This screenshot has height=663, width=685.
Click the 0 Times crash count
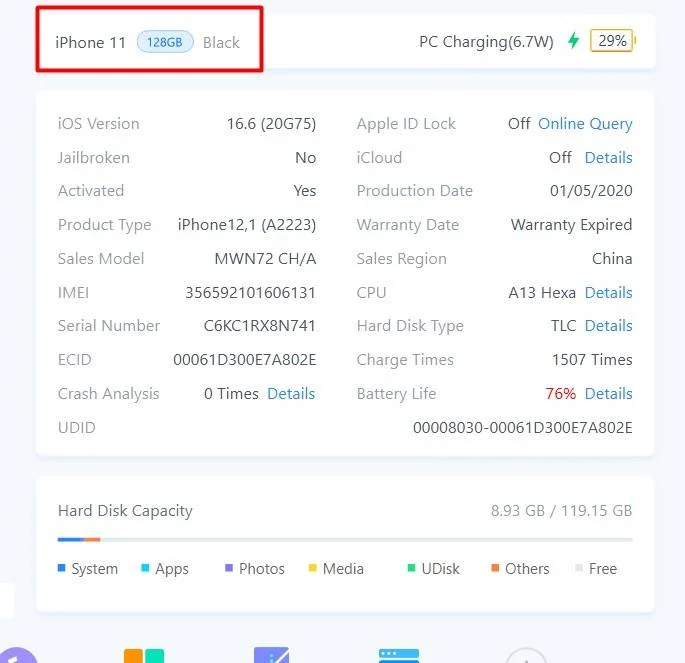[231, 394]
